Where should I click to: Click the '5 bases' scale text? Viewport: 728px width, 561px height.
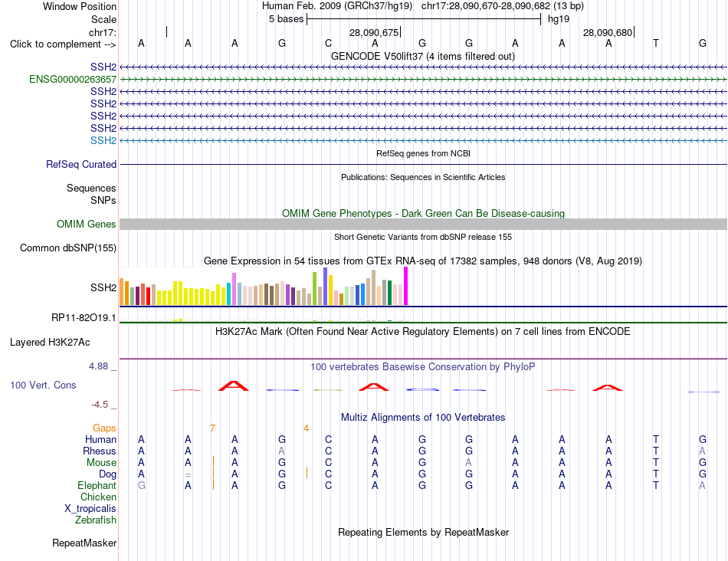coord(286,19)
